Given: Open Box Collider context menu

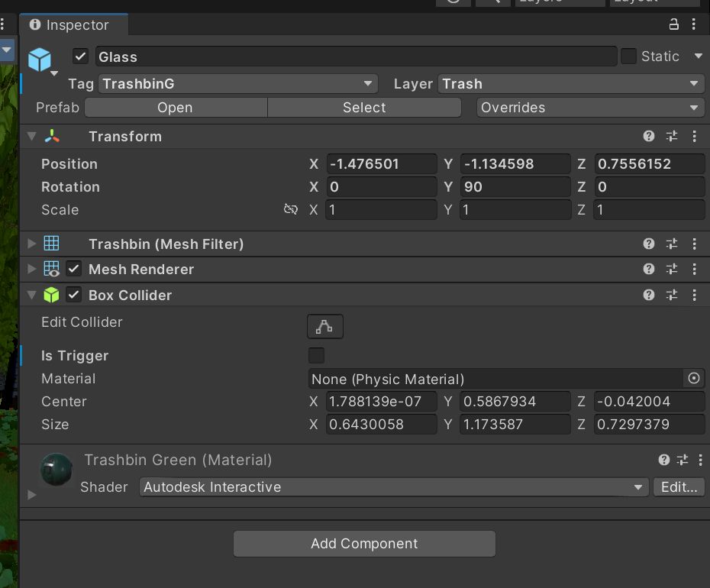Looking at the screenshot, I should (694, 296).
